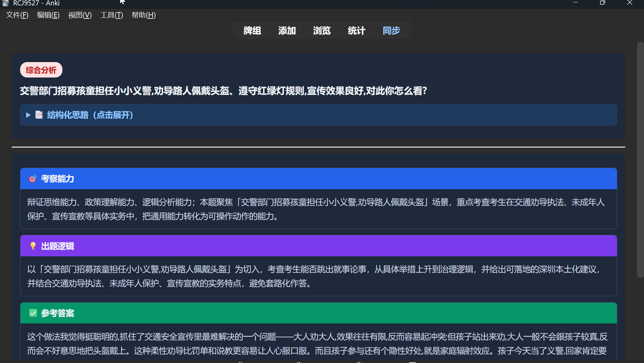
Task: Click the 综合分析 category tag
Action: pos(41,70)
